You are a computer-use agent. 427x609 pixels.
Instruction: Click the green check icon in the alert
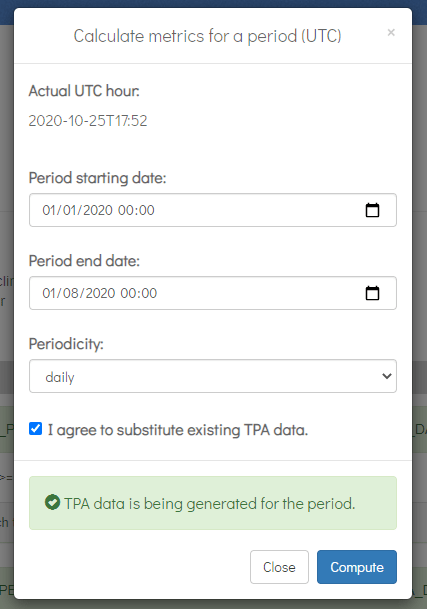(52, 502)
